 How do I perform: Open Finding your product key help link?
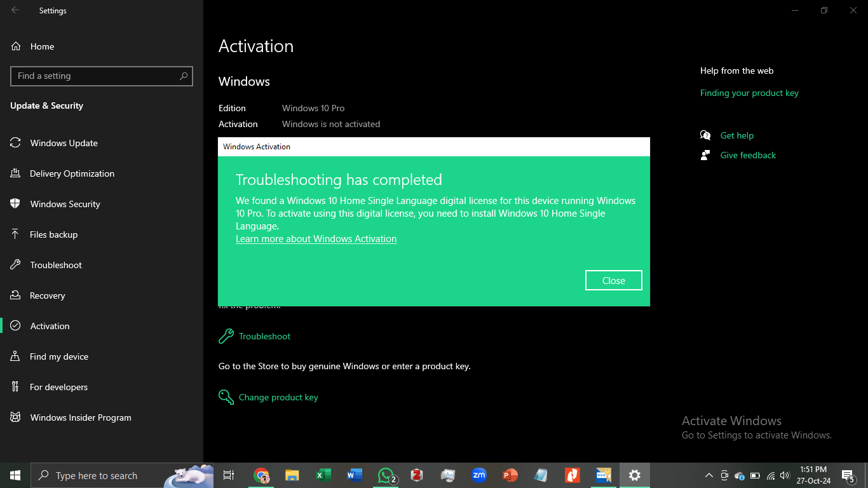[x=749, y=93]
